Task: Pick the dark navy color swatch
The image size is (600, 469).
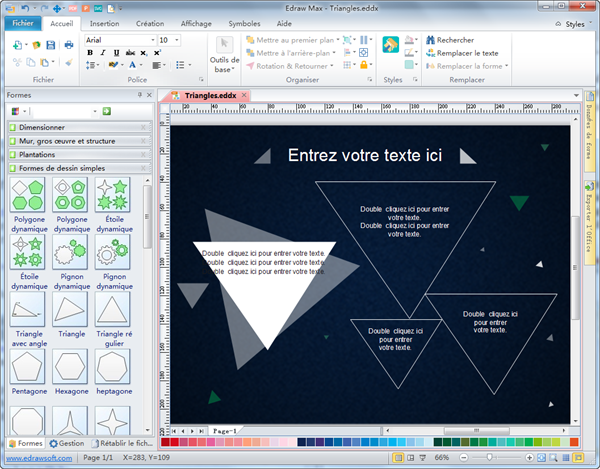Action: [302, 442]
